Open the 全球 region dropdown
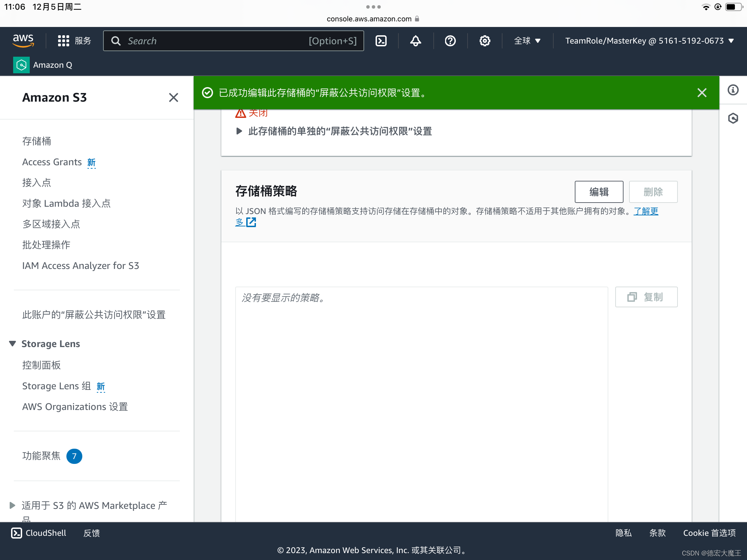 click(x=527, y=41)
